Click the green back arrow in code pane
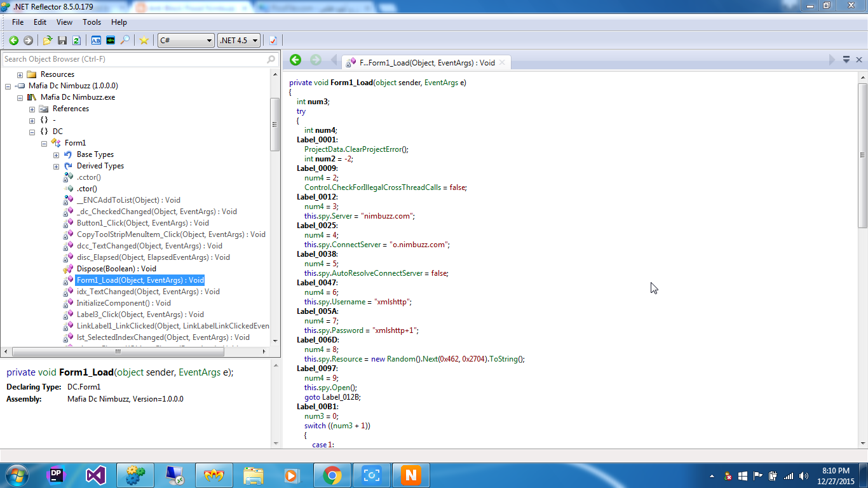 tap(295, 60)
